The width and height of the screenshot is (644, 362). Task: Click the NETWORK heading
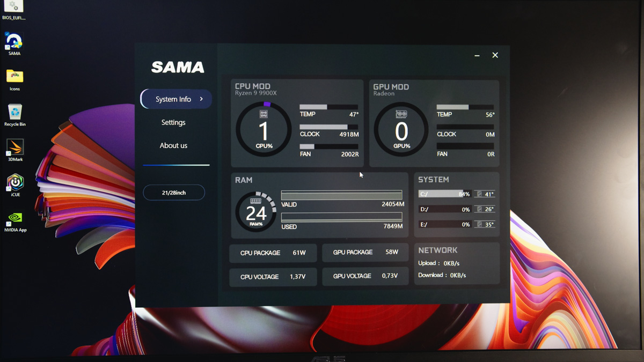click(438, 250)
